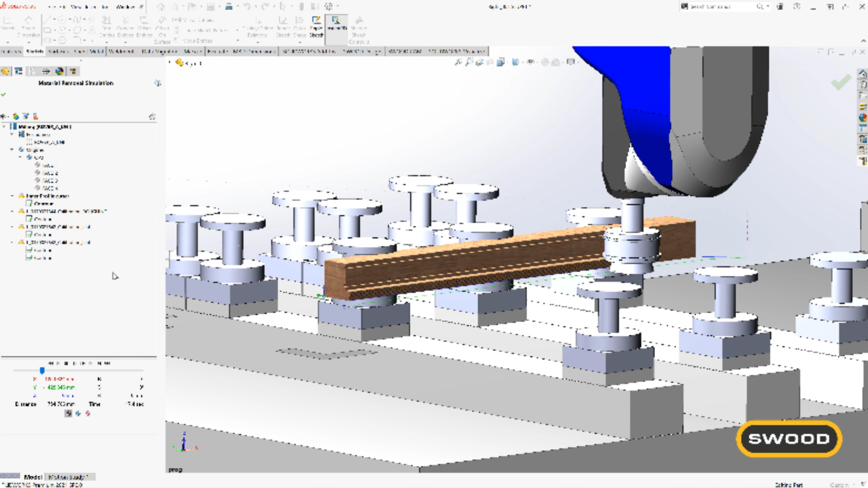Open the SWOOD CAM ribbon tab

(405, 52)
